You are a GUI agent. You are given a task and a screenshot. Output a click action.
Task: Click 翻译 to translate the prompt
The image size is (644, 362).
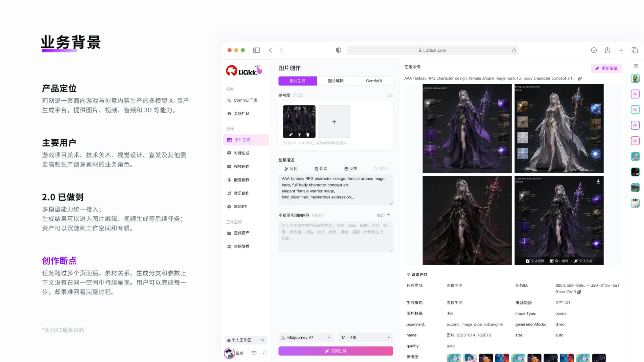tap(321, 169)
